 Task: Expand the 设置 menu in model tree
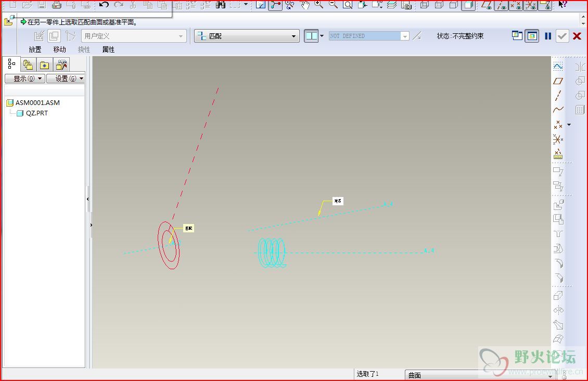tap(67, 78)
